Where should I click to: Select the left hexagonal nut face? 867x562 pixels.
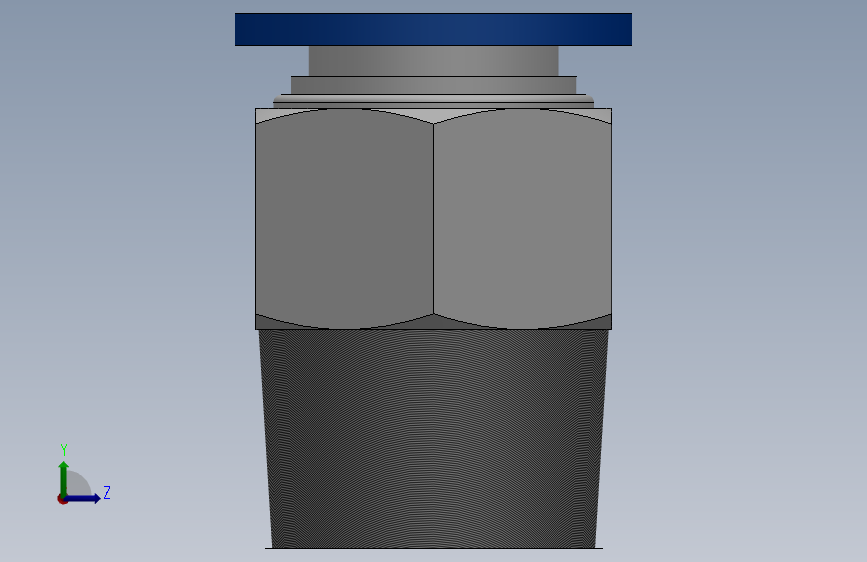pos(344,218)
